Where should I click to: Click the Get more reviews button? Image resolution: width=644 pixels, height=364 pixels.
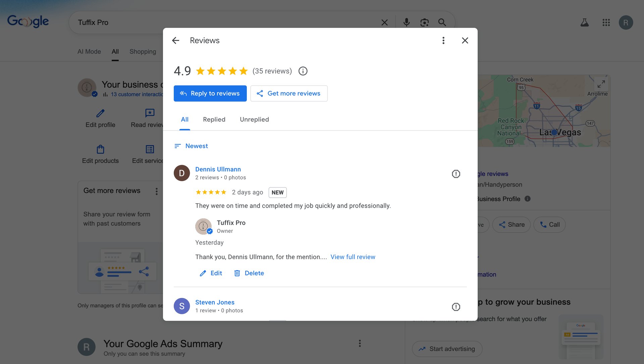pyautogui.click(x=289, y=93)
